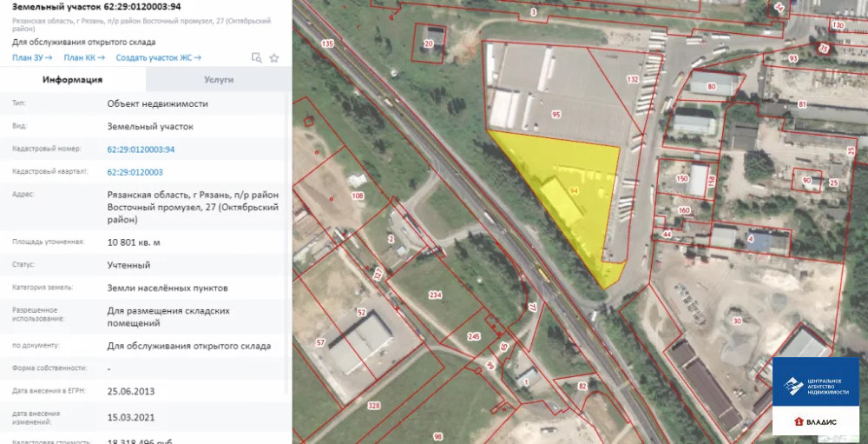Click the value Земельный участок
The width and height of the screenshot is (868, 444).
pyautogui.click(x=150, y=126)
